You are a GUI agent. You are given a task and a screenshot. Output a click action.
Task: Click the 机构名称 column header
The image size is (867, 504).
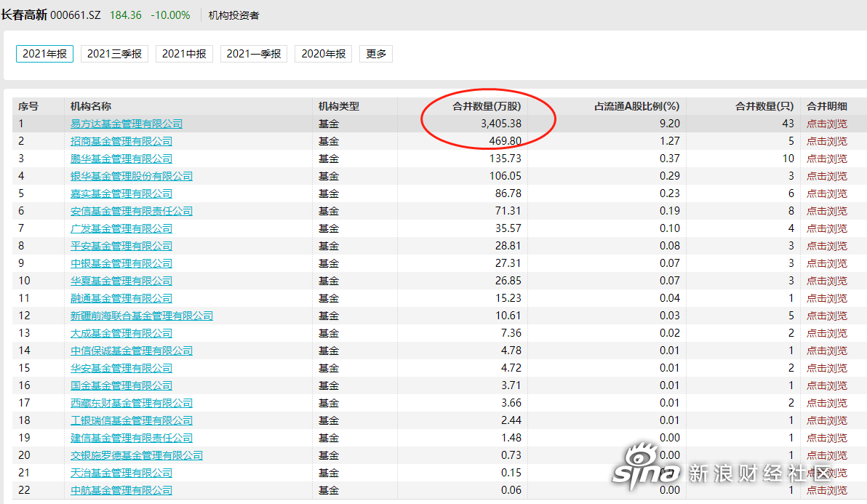click(91, 106)
